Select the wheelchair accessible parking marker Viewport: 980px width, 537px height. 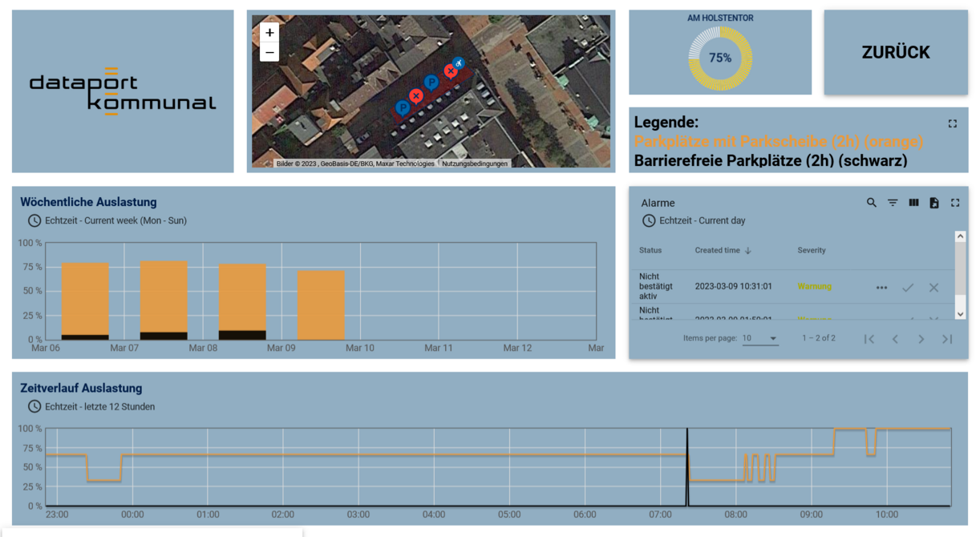458,63
